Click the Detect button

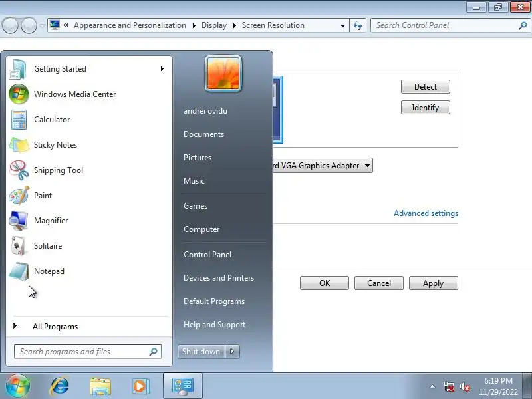pyautogui.click(x=425, y=87)
